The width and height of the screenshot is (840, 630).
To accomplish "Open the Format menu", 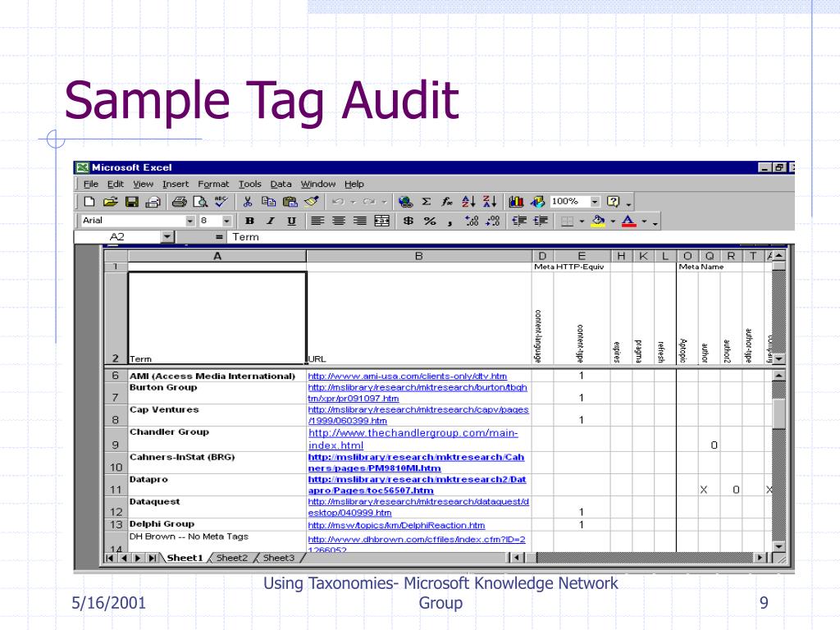I will [213, 184].
